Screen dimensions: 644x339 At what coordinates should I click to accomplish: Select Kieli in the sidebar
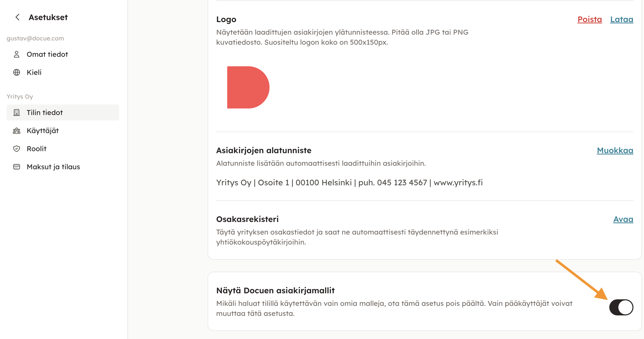34,73
